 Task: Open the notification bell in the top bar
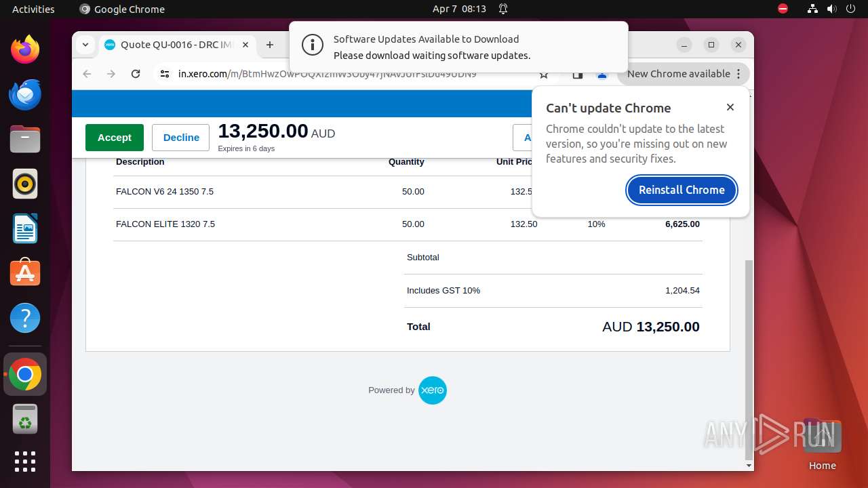(503, 9)
